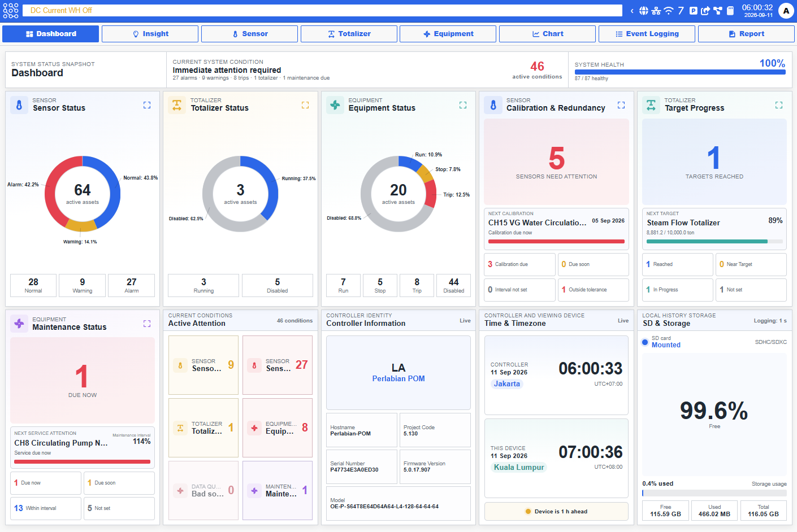Click the wired network status icon
797x532 pixels.
656,11
